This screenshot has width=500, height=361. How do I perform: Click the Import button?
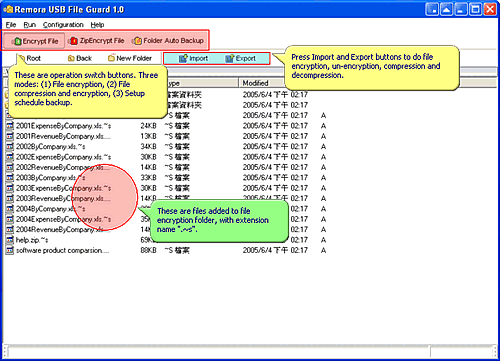click(x=193, y=59)
